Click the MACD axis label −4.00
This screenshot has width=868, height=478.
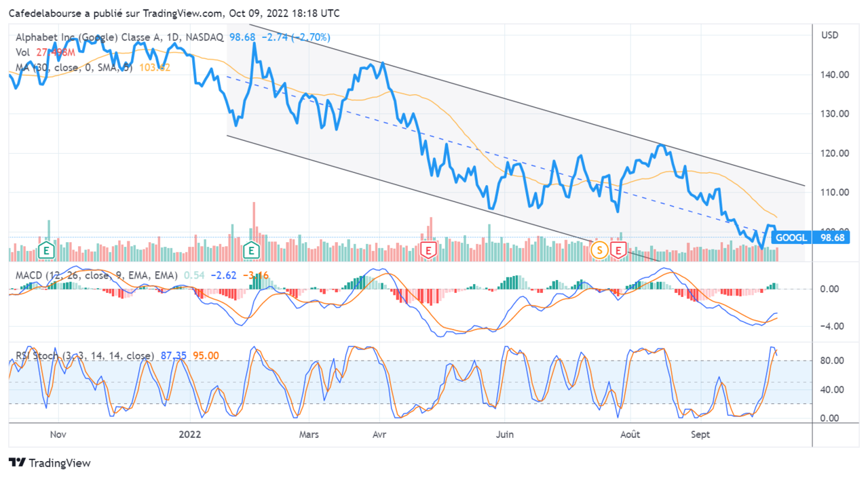tap(833, 326)
